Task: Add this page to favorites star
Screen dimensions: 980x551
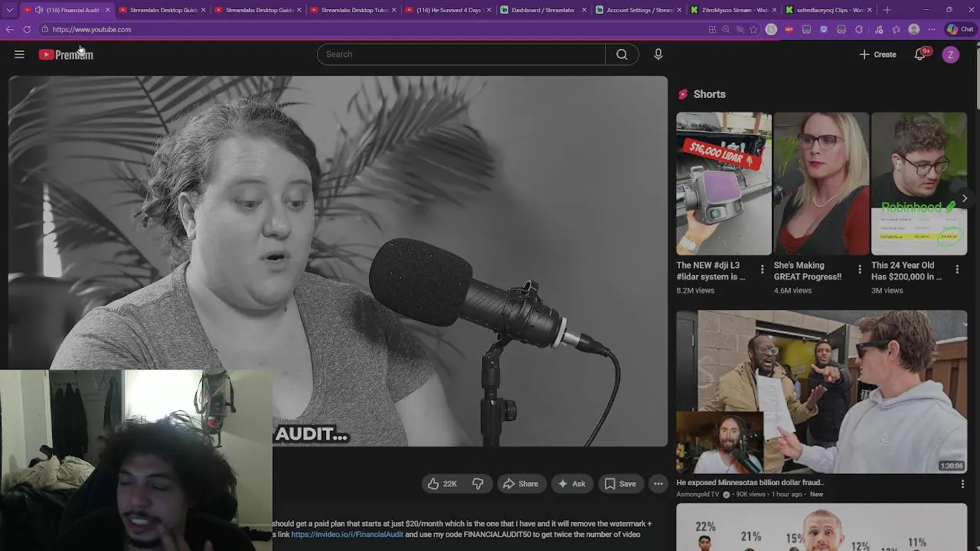Action: [753, 29]
